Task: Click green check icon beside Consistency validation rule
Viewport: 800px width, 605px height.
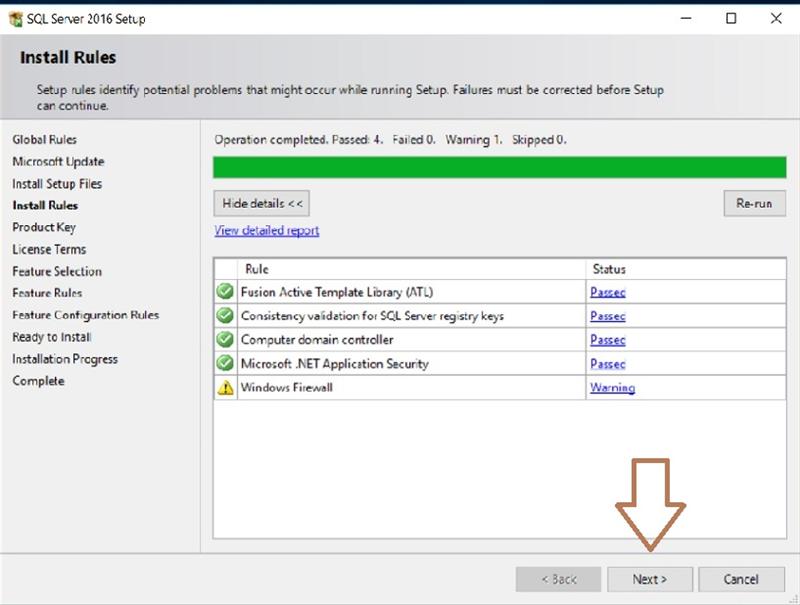Action: [225, 316]
